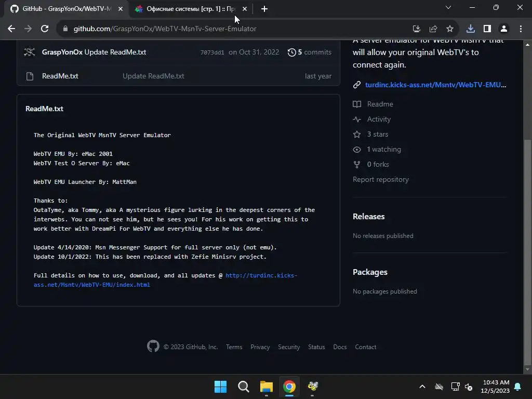Click GitHub logo in footer
Image resolution: width=532 pixels, height=399 pixels.
[x=153, y=346]
